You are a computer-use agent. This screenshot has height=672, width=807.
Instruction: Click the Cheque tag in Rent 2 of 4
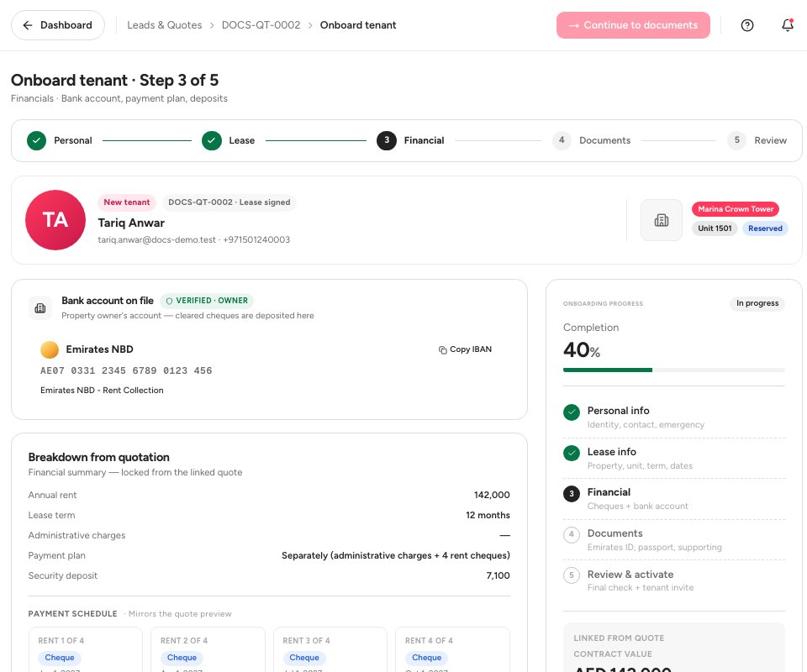point(182,658)
